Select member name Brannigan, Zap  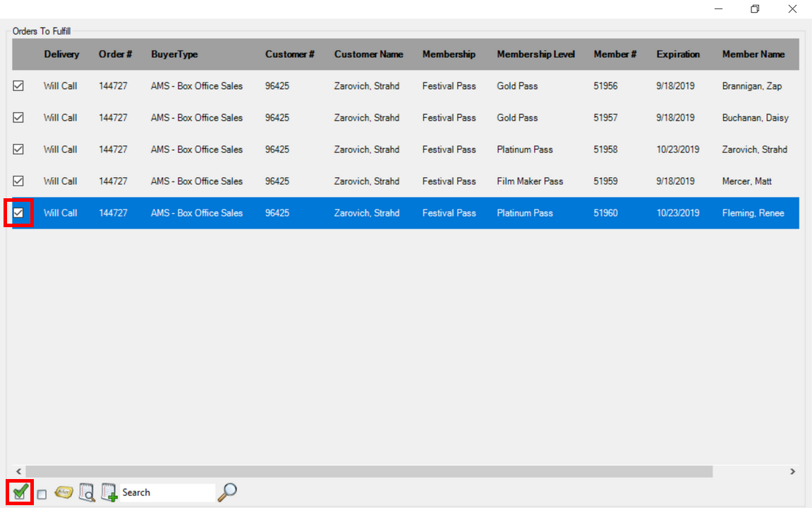click(752, 86)
